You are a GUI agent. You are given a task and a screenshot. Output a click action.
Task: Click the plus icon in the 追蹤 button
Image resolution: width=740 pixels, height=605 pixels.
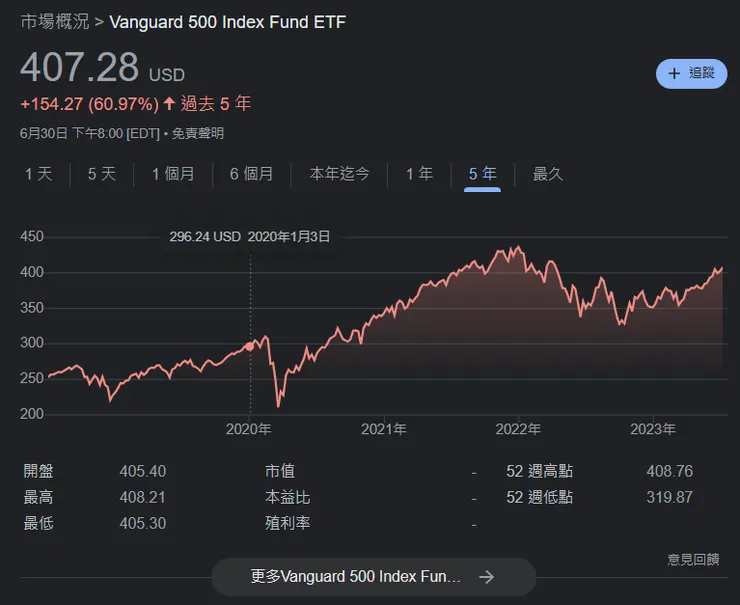tap(674, 74)
